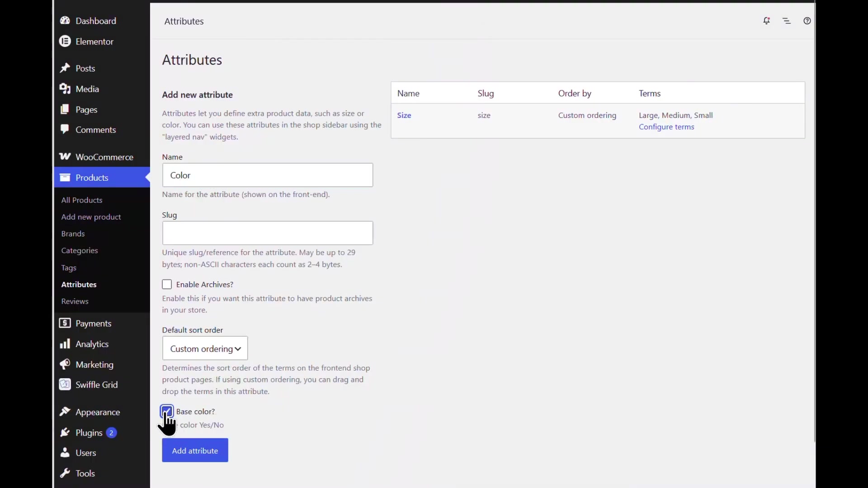
Task: Click the Dashboard gauge icon
Action: [x=65, y=21]
